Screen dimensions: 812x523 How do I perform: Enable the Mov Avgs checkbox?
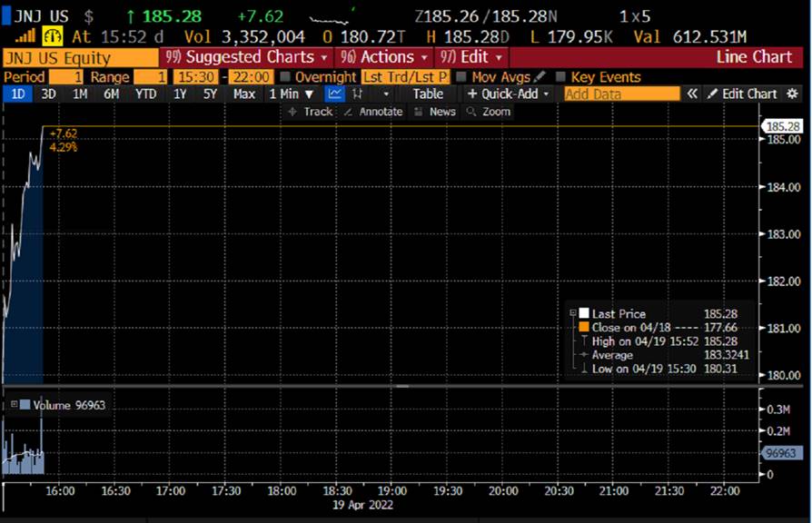coord(460,76)
